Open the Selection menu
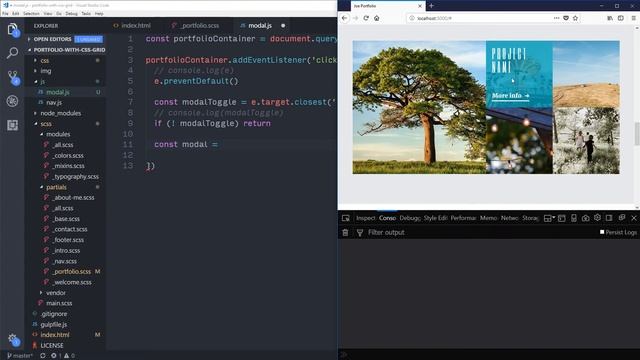Screen dimensions: 640x360 point(31,13)
